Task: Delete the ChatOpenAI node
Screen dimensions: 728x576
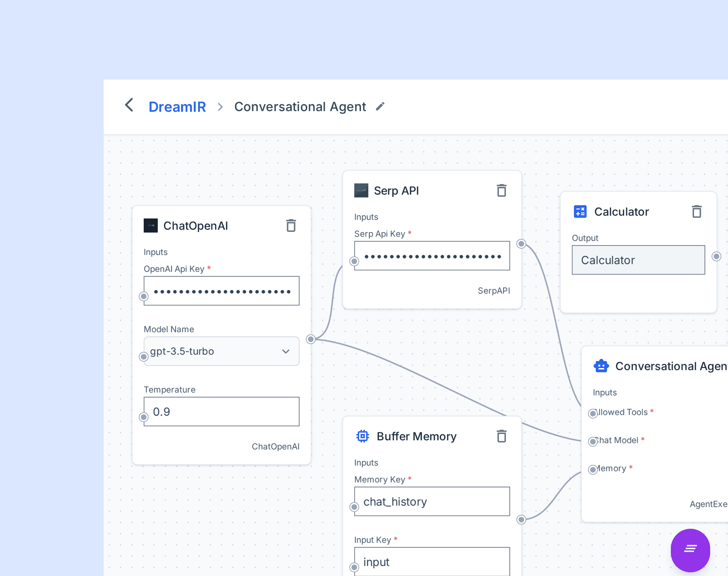Action: tap(291, 226)
